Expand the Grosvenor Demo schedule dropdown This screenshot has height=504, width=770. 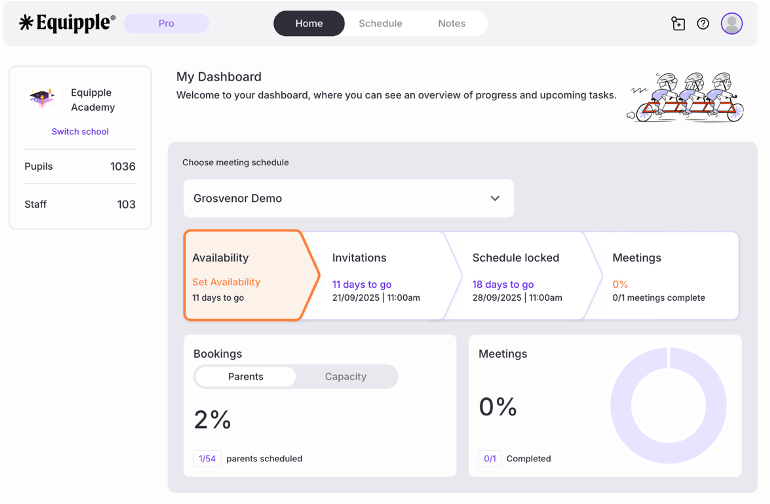(x=348, y=198)
